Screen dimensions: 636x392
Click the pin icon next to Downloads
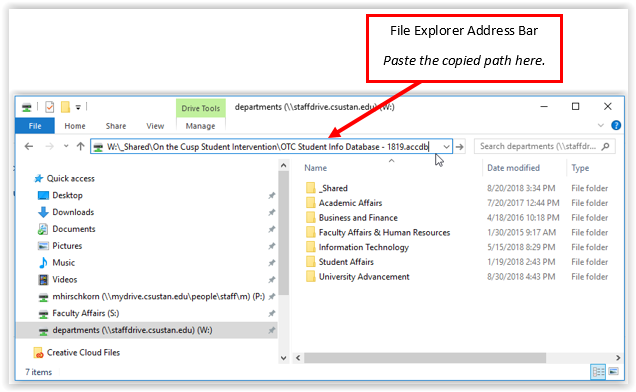click(x=272, y=212)
